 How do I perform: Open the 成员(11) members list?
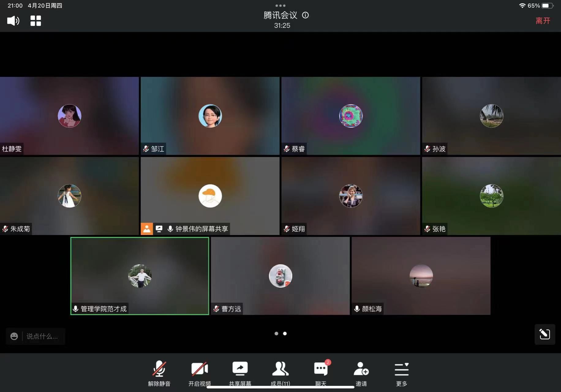pos(280,373)
